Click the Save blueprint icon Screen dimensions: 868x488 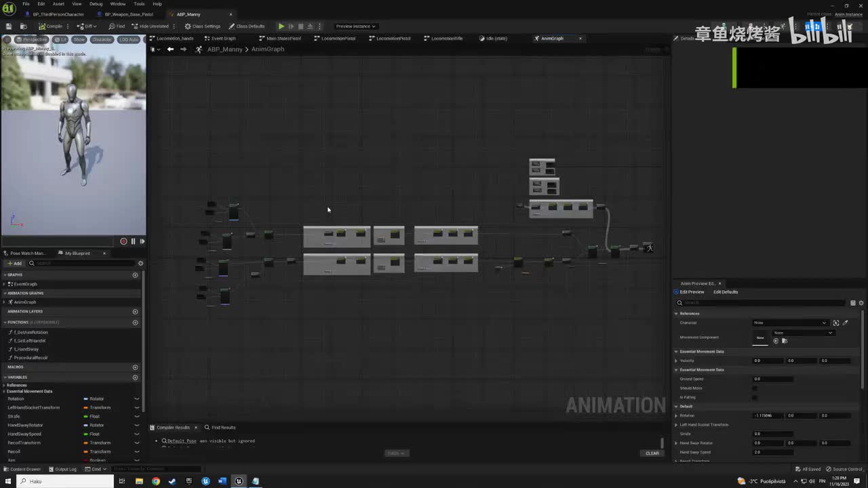click(9, 26)
